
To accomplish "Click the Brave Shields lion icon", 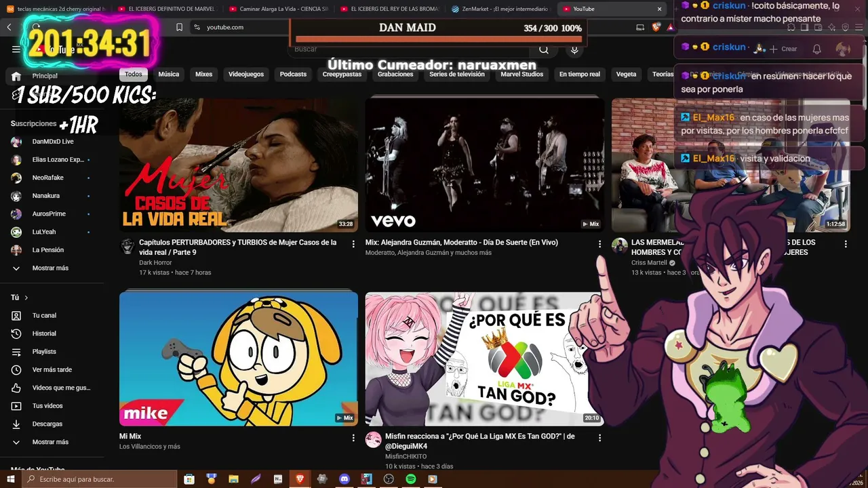I will point(656,27).
